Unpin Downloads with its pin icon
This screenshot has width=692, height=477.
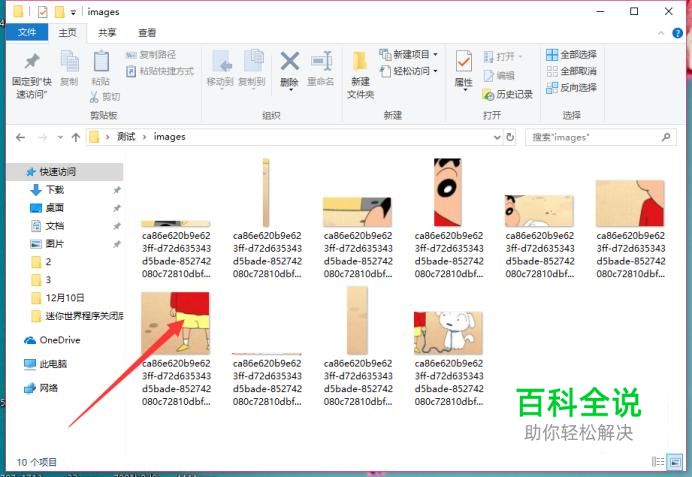coord(117,190)
